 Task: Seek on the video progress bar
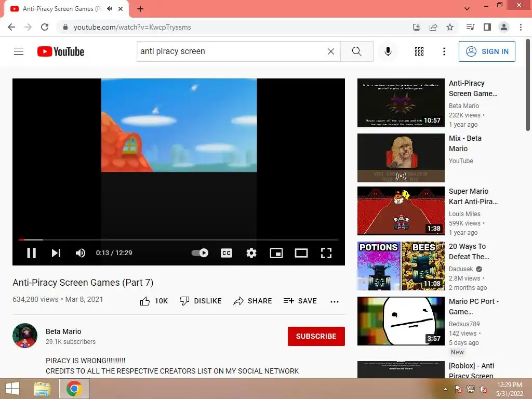coord(179,240)
